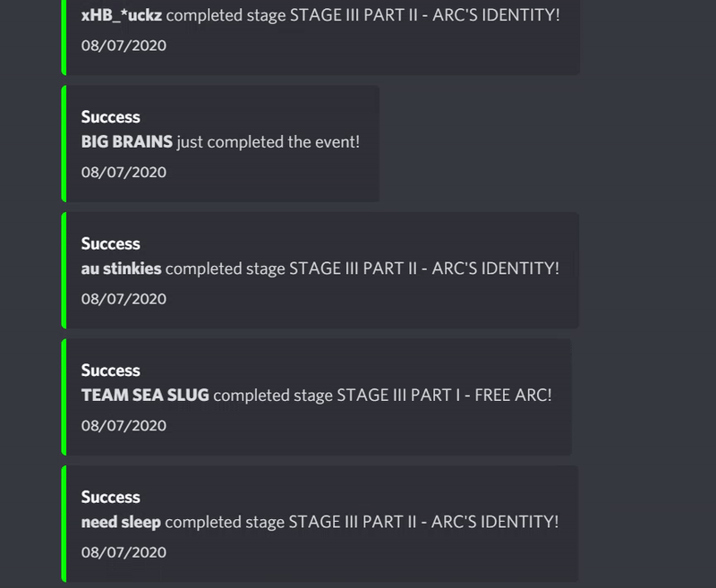Click the timestamp in the au stinkies embed
Viewport: 716px width, 588px height.
(123, 299)
